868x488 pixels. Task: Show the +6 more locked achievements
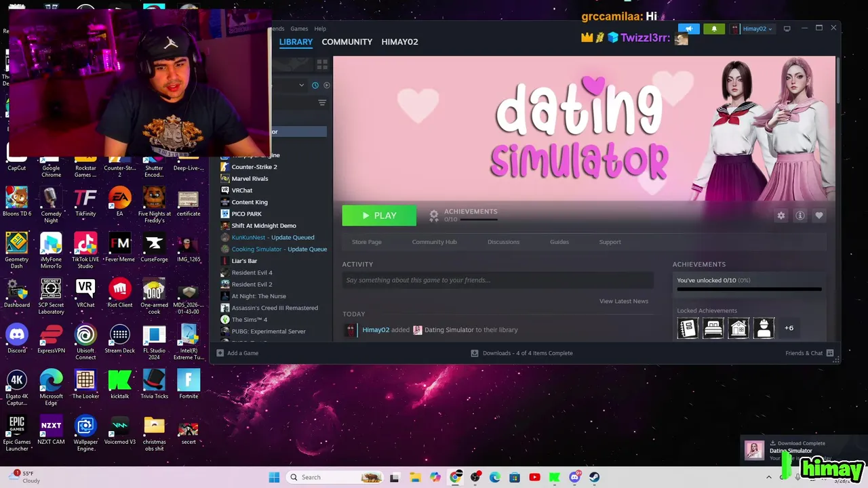coord(789,328)
